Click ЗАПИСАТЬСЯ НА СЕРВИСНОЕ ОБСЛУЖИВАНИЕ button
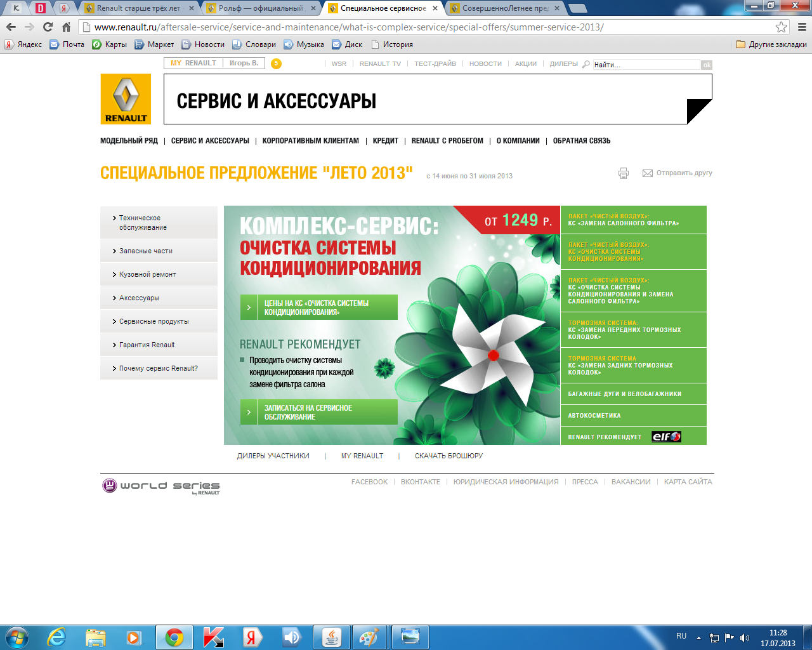 tap(319, 412)
